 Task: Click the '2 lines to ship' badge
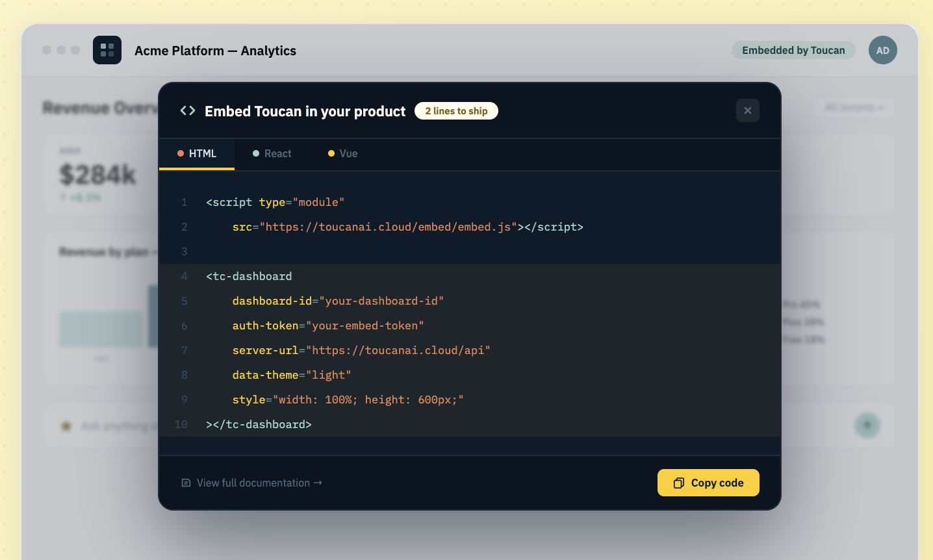[x=456, y=111]
